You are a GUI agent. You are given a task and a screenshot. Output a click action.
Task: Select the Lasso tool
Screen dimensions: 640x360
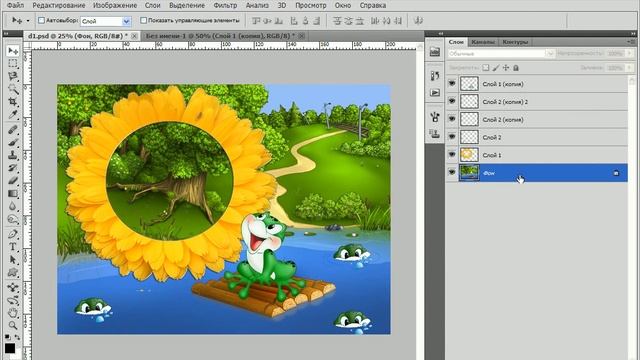pos(13,76)
